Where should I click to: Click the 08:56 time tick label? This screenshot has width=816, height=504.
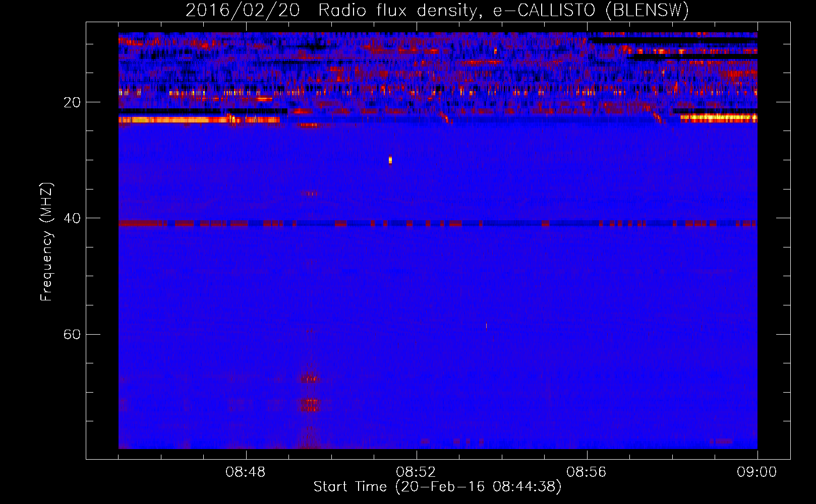click(587, 472)
